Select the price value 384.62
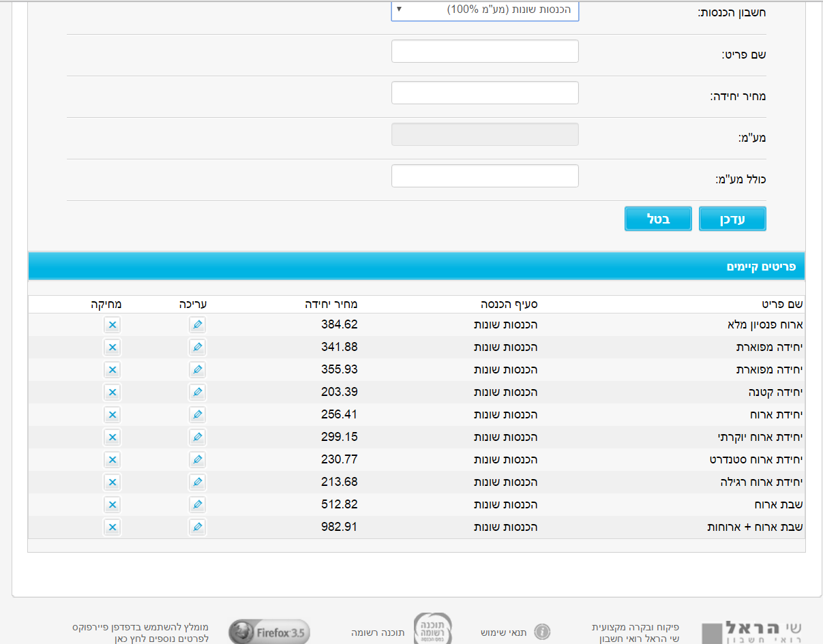 click(x=340, y=325)
